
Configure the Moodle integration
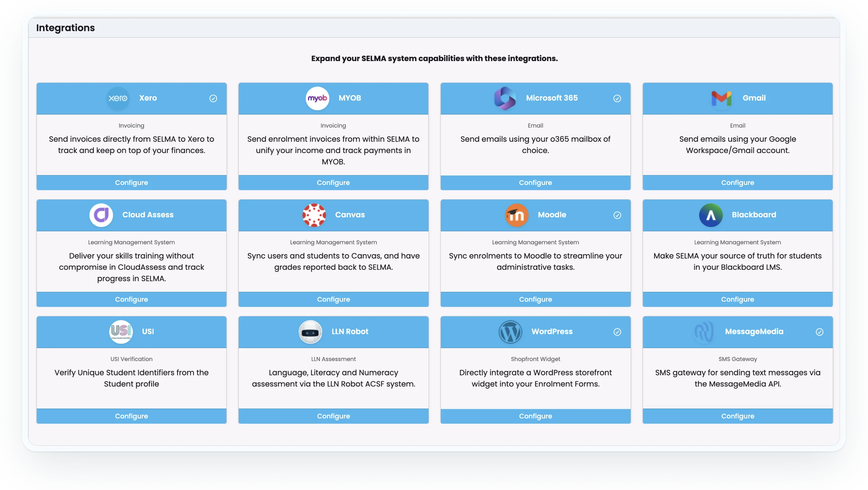pos(535,299)
